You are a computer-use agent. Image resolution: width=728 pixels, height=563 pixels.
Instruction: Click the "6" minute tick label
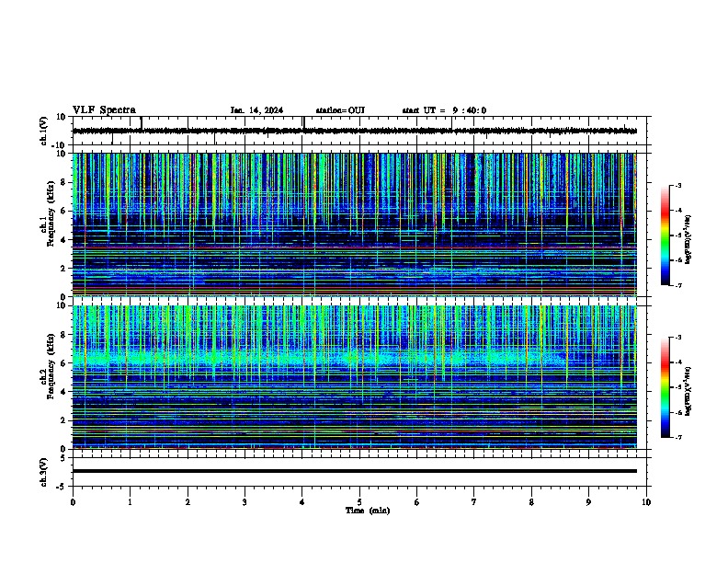click(x=417, y=502)
